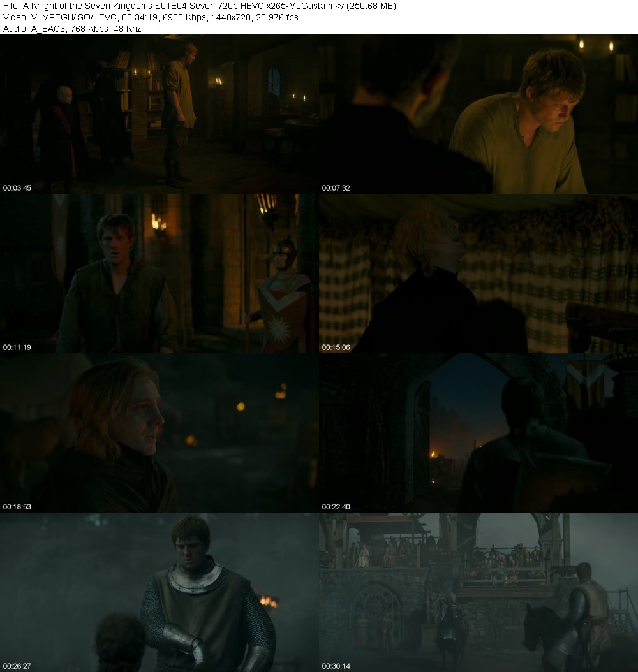Click the 00:07:32 timestamp label
638x672 pixels.
pos(336,188)
